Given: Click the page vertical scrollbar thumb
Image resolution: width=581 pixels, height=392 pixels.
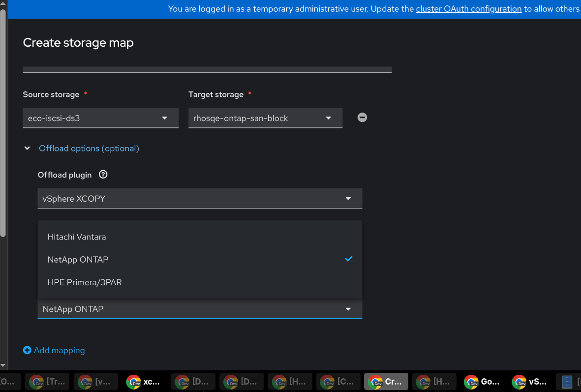Looking at the screenshot, I should click(3, 122).
